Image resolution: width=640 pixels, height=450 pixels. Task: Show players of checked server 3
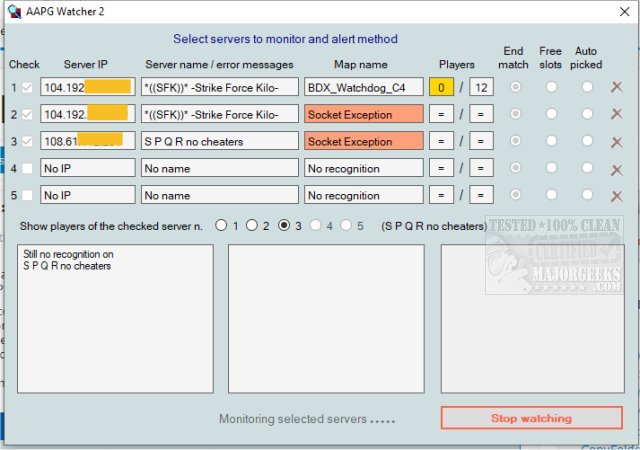(284, 225)
